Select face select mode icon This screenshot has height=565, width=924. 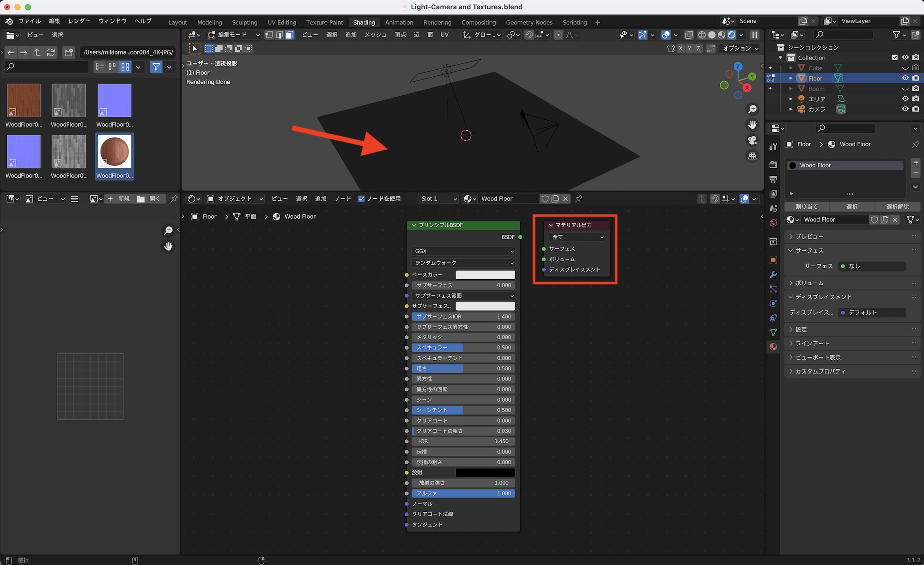tap(290, 35)
